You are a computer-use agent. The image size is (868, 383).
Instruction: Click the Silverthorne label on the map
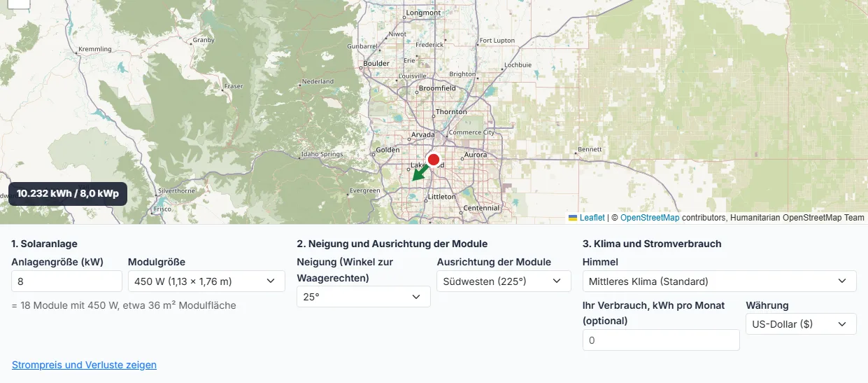click(176, 190)
